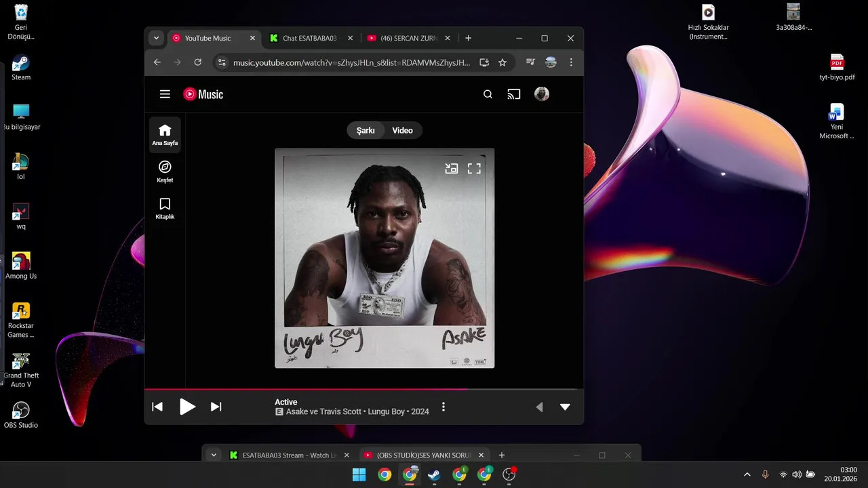The width and height of the screenshot is (868, 488).
Task: Click the Cast to device icon
Action: [514, 94]
